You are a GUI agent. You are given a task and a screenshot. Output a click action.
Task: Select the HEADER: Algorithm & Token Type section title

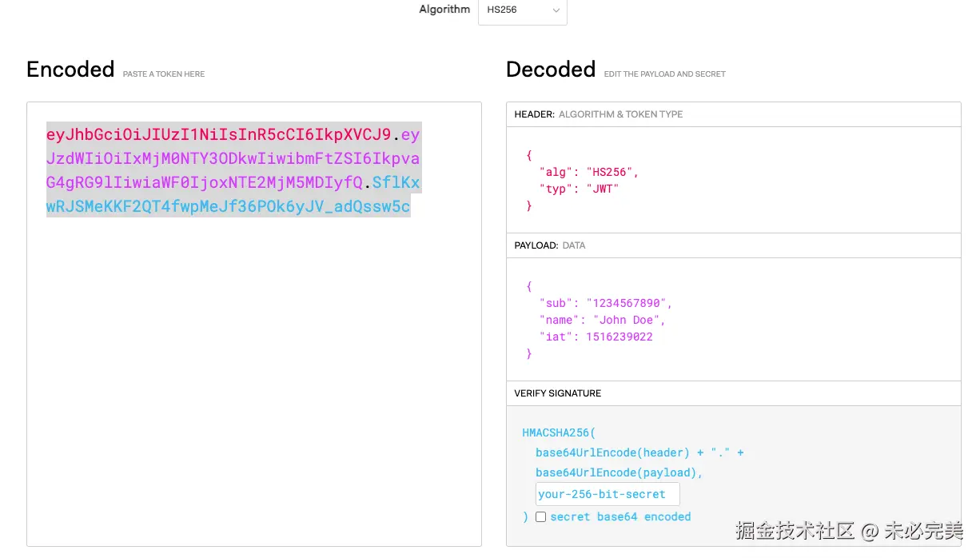[599, 114]
